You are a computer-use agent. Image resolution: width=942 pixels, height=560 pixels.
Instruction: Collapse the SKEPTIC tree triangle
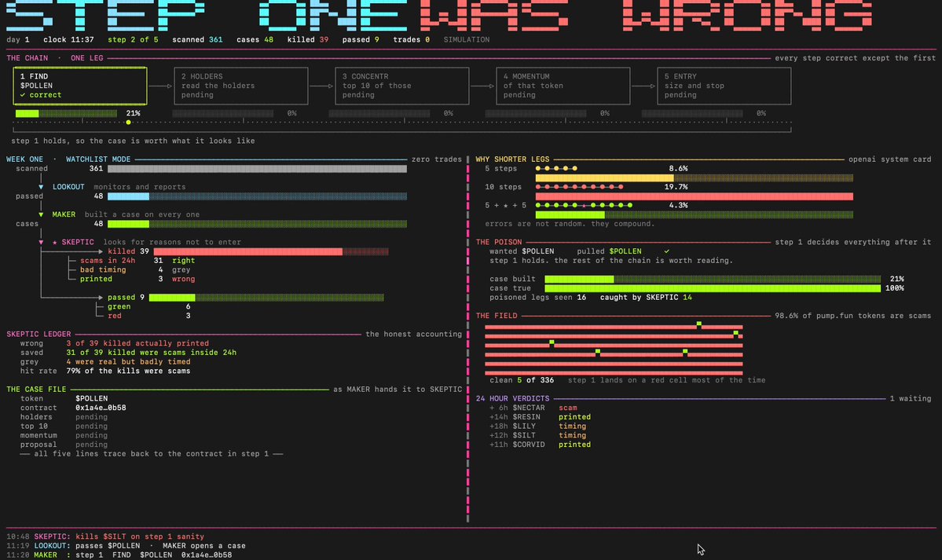pyautogui.click(x=41, y=242)
